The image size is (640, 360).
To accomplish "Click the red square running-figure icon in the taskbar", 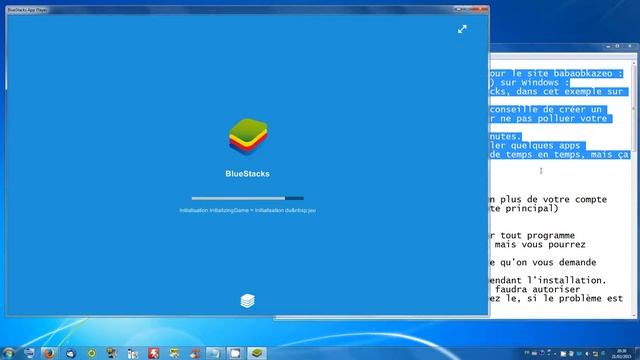I will coord(153,353).
